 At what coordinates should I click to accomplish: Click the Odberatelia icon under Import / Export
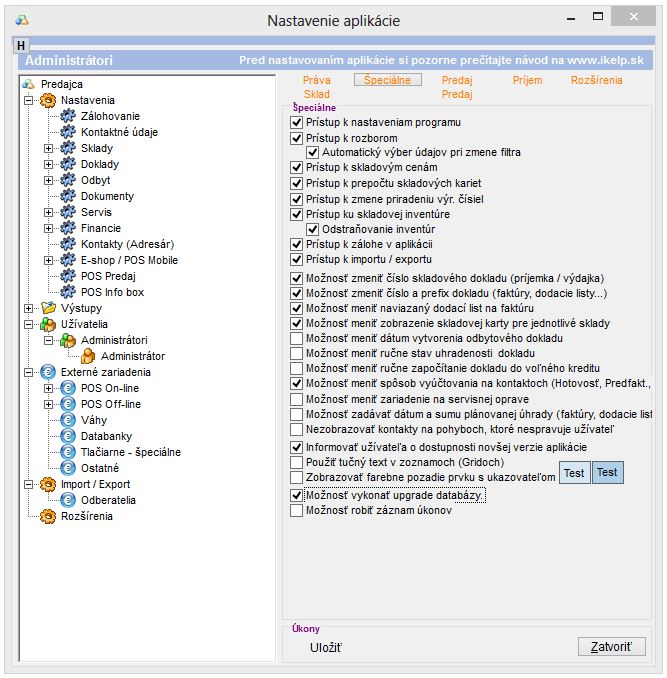click(x=68, y=501)
